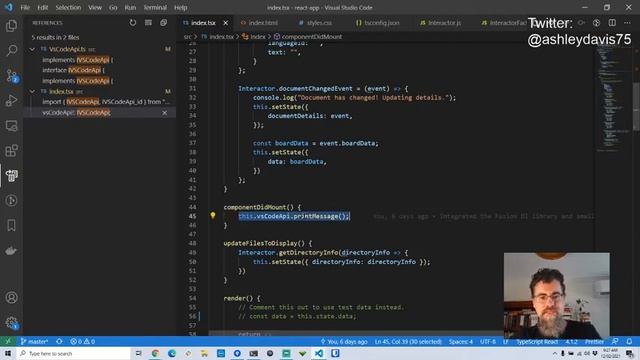Click the minimap code overview
This screenshot has height=360, width=640.
click(x=612, y=98)
